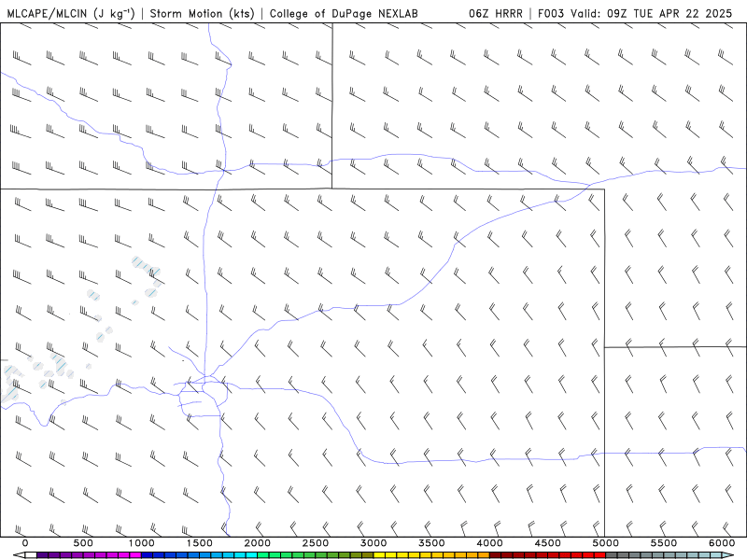The height and width of the screenshot is (560, 747).
Task: Pick the yellow swatch under the 3000 label
Action: [380, 555]
